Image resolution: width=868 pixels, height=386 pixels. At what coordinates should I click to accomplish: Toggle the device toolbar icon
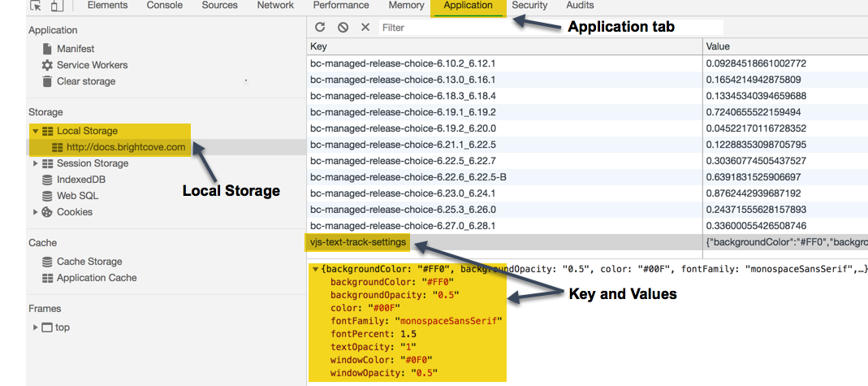coord(57,6)
